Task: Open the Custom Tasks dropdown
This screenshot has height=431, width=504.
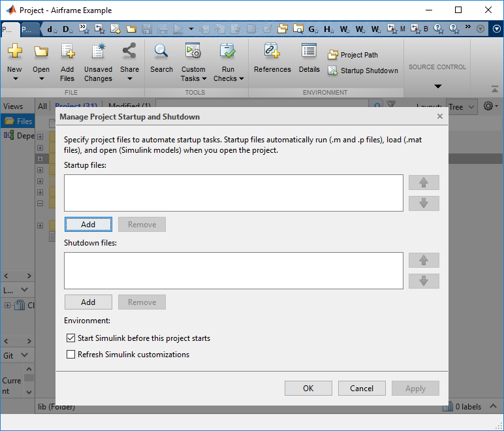Action: (193, 74)
